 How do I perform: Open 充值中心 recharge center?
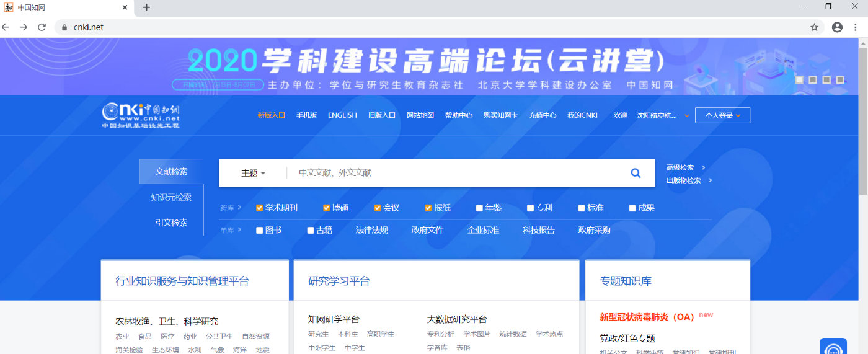[542, 115]
